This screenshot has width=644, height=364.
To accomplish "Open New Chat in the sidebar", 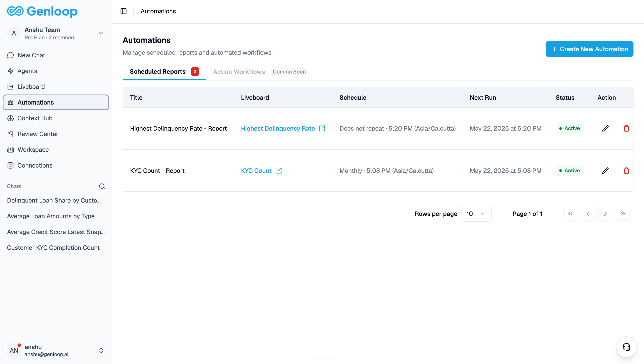I will click(56, 55).
